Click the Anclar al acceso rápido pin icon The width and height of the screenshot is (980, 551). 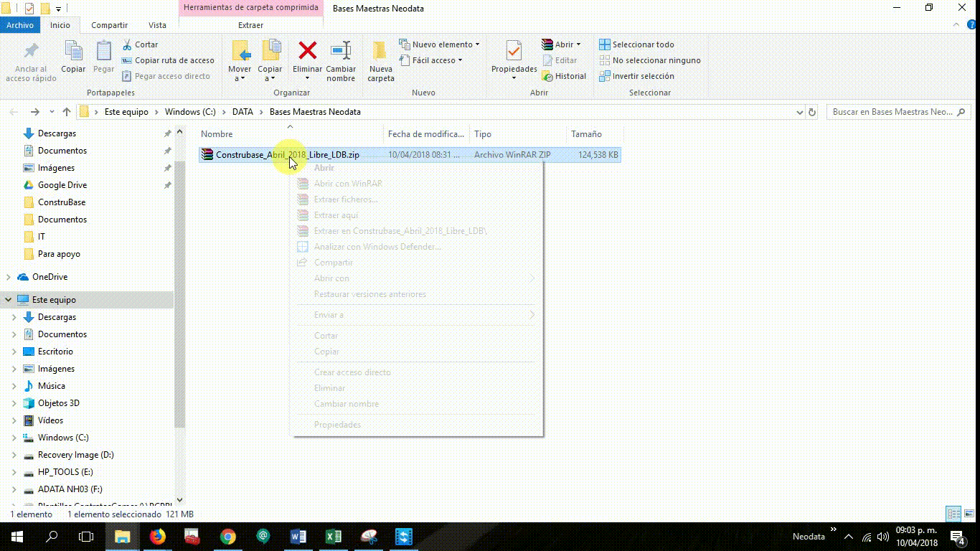(31, 52)
